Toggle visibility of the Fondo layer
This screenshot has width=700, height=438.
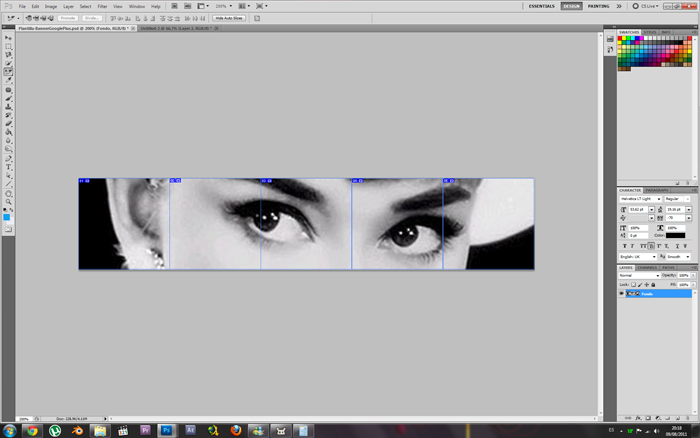621,293
